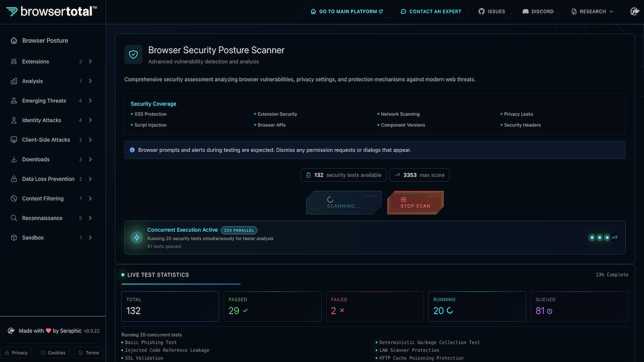Screen dimensions: 644x362
Task: Click the 'XSS Protection' coverage item
Action: point(150,114)
